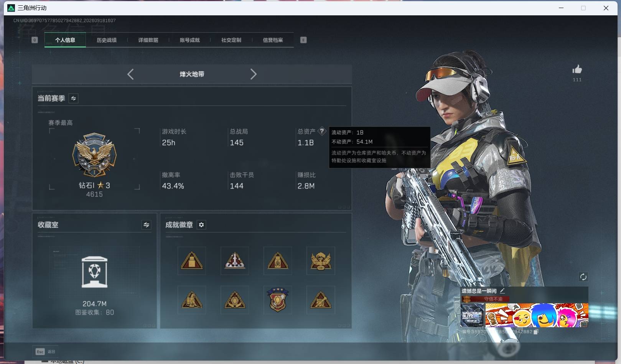Go to the 账号成就 tab
The height and width of the screenshot is (364, 621).
(x=189, y=40)
